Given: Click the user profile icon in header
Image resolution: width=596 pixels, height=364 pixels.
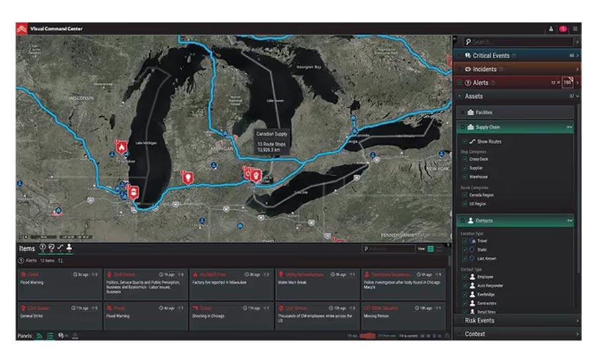Looking at the screenshot, I should click(x=550, y=29).
